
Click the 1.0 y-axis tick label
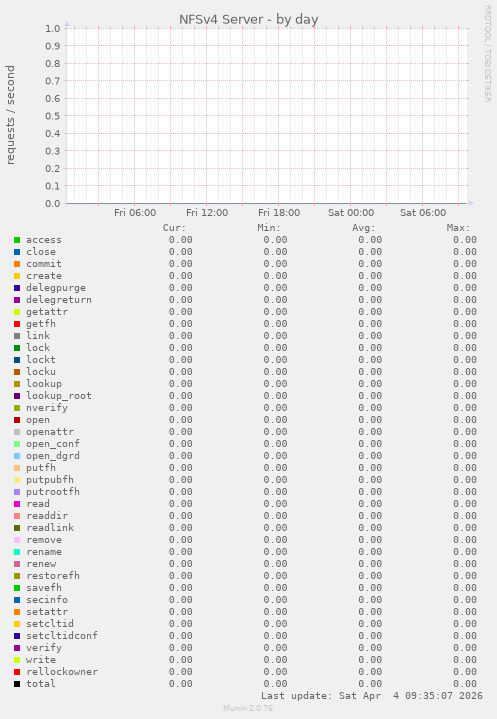click(x=53, y=28)
